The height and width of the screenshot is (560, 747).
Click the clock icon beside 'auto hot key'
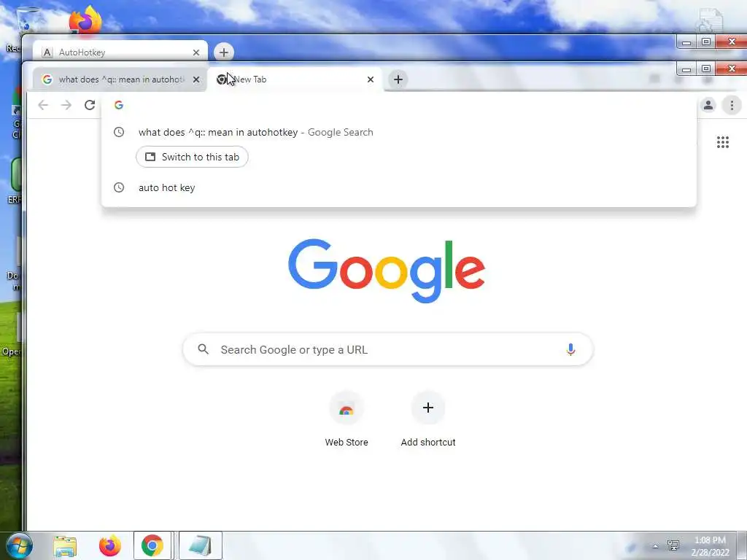point(119,187)
